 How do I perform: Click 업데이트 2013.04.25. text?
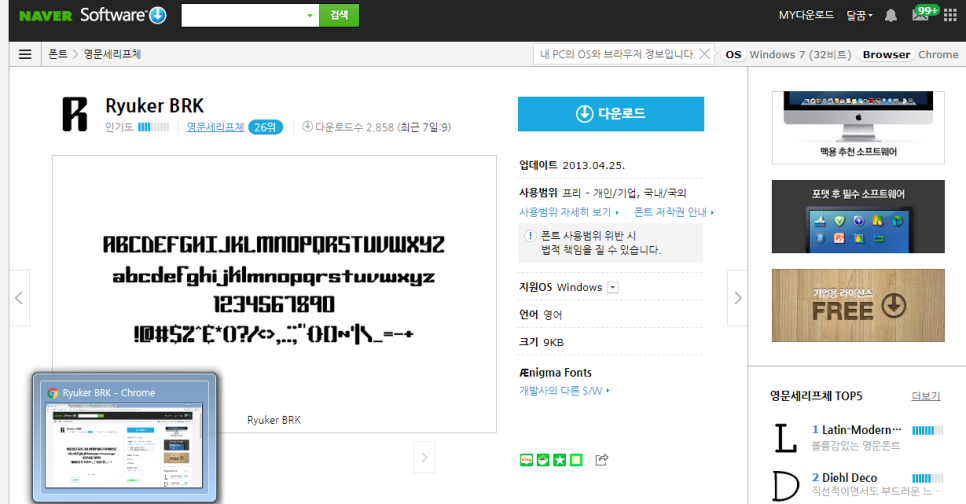coord(572,165)
